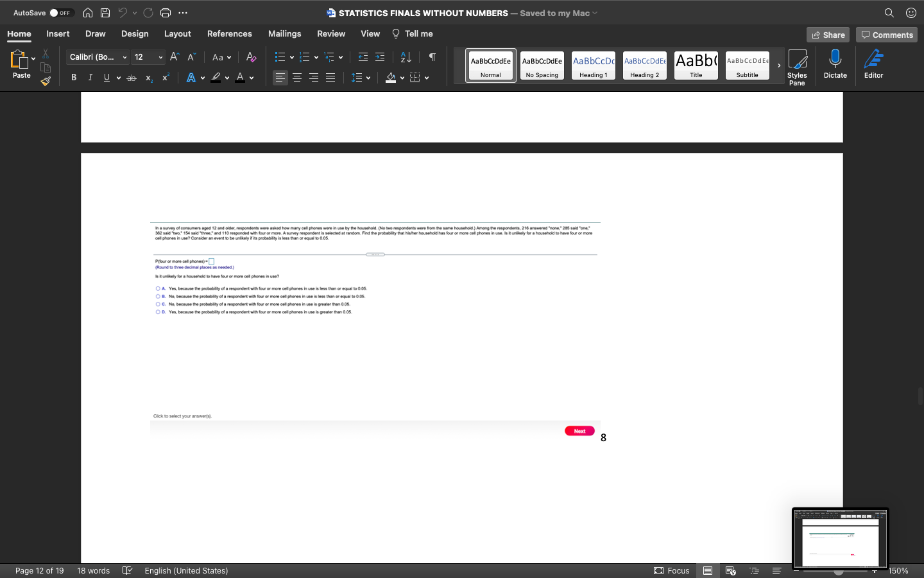
Task: Open the font size dropdown
Action: coord(159,57)
